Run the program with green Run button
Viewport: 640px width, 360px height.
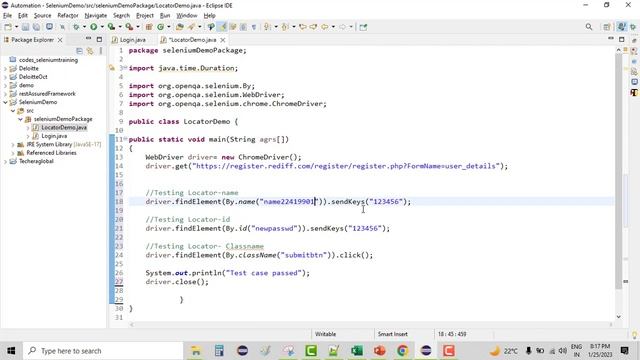93,27
